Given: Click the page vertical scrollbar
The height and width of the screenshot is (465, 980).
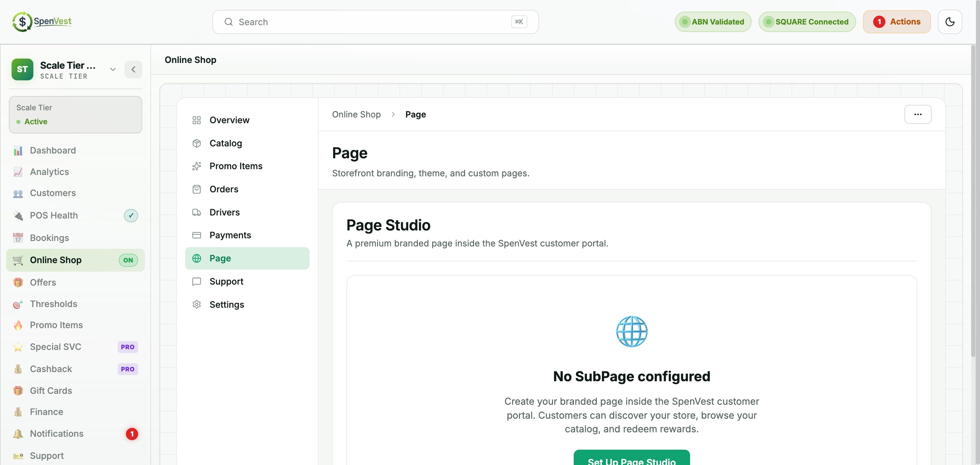Looking at the screenshot, I should point(973,202).
